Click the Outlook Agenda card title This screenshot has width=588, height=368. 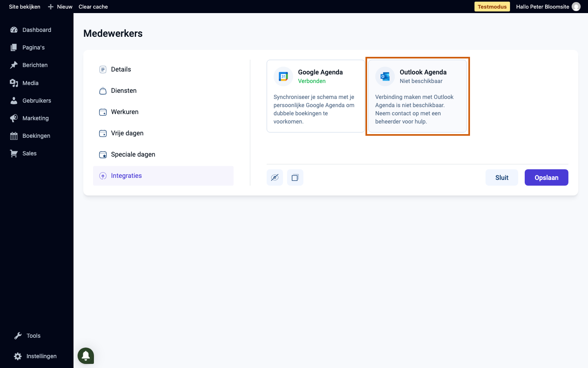coord(423,72)
